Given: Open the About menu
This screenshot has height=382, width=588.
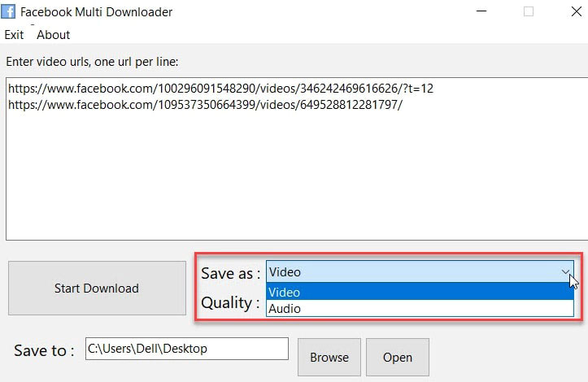Looking at the screenshot, I should (53, 35).
